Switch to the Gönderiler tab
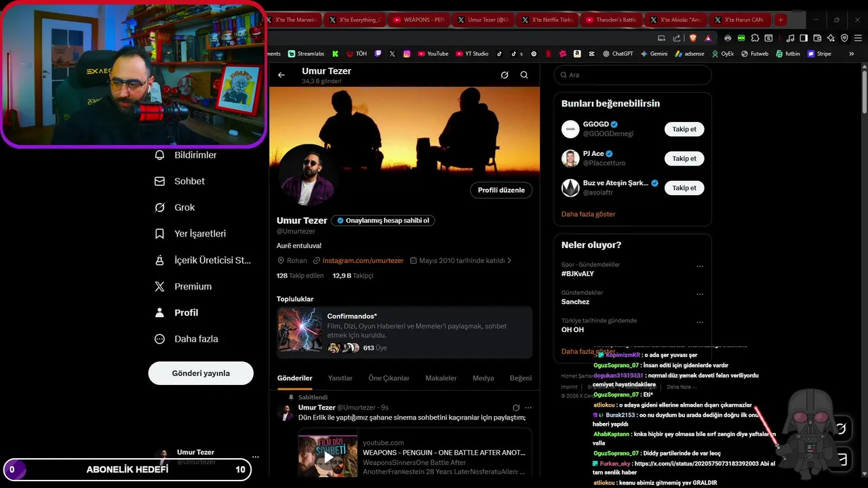This screenshot has height=488, width=868. tap(295, 378)
